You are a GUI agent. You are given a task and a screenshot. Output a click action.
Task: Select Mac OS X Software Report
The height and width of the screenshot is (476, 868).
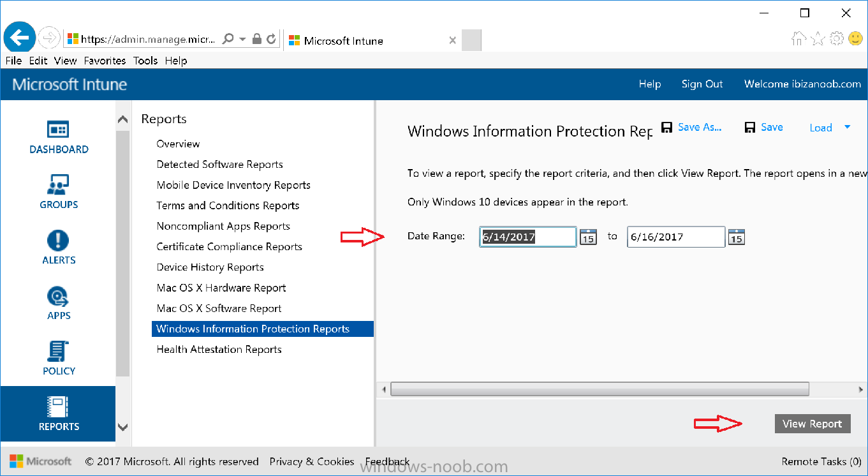(219, 308)
